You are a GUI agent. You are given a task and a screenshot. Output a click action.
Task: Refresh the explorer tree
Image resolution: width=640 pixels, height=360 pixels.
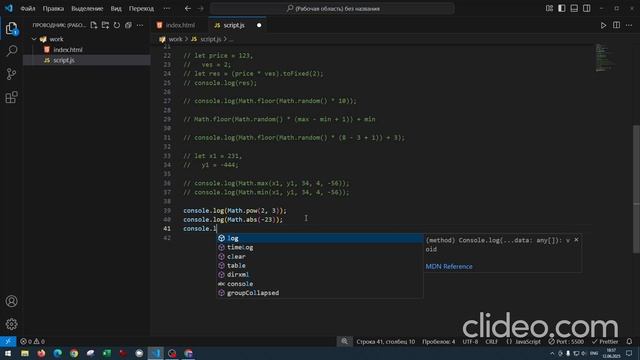117,25
